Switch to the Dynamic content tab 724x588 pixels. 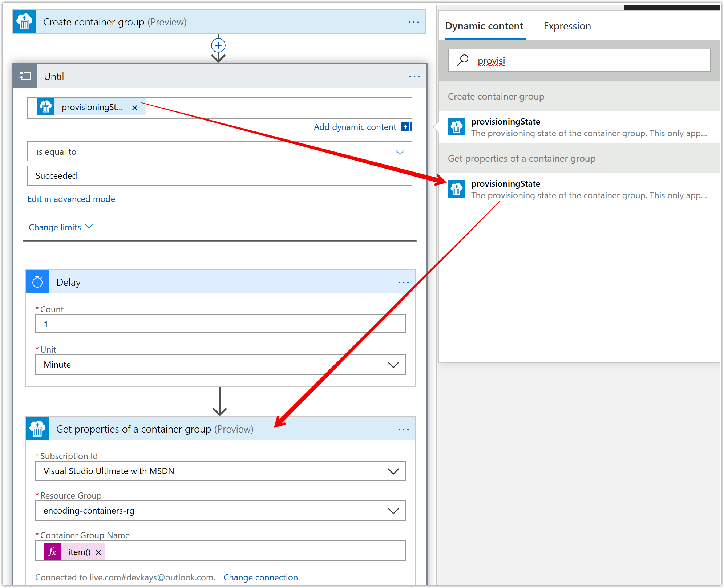tap(484, 26)
